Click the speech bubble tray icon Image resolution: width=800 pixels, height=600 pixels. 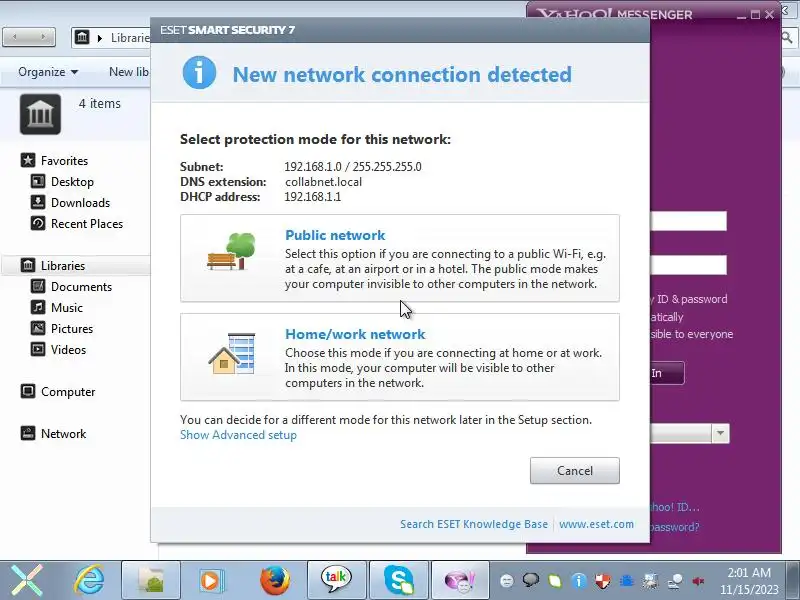(x=531, y=580)
